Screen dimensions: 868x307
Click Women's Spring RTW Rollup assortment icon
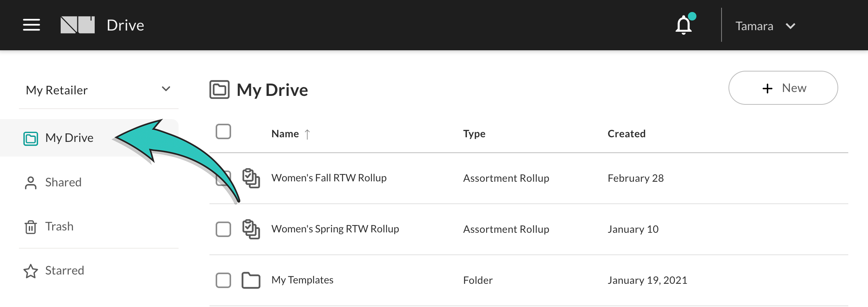tap(251, 229)
